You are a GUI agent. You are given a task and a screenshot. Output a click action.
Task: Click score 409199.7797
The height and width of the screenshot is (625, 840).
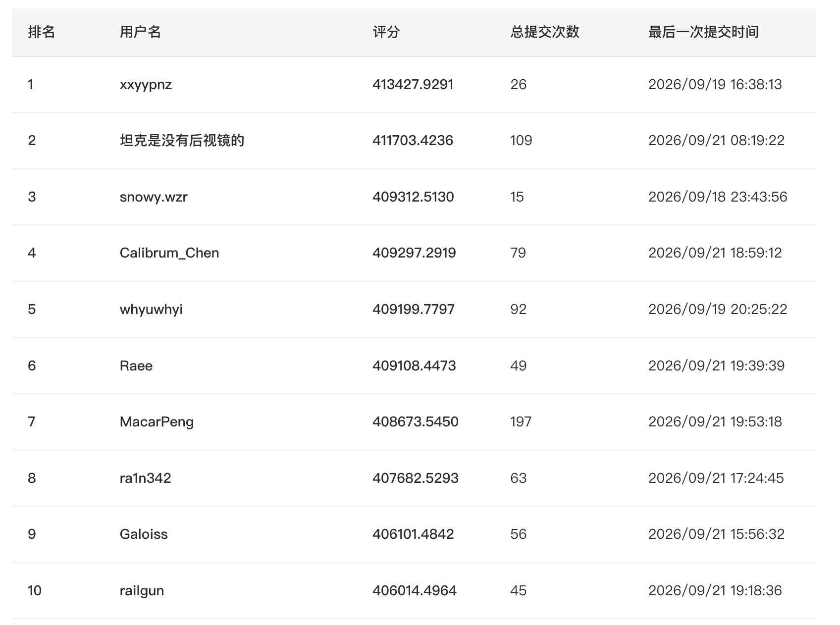click(414, 310)
